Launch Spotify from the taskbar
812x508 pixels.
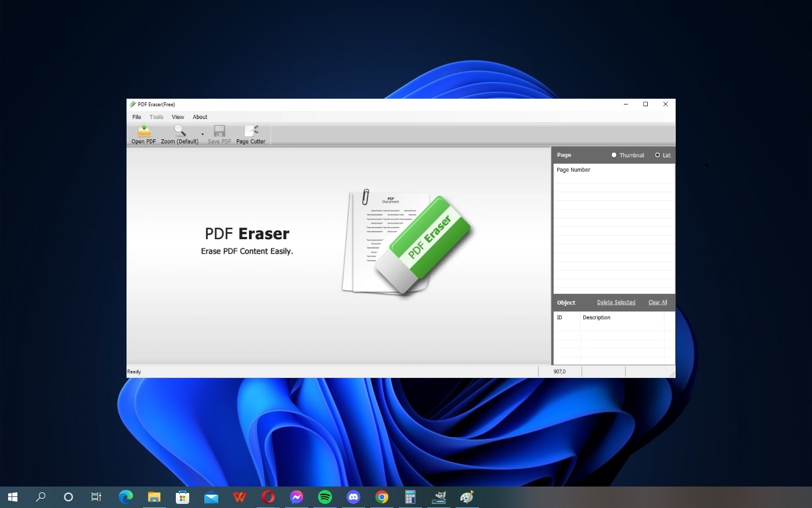325,497
